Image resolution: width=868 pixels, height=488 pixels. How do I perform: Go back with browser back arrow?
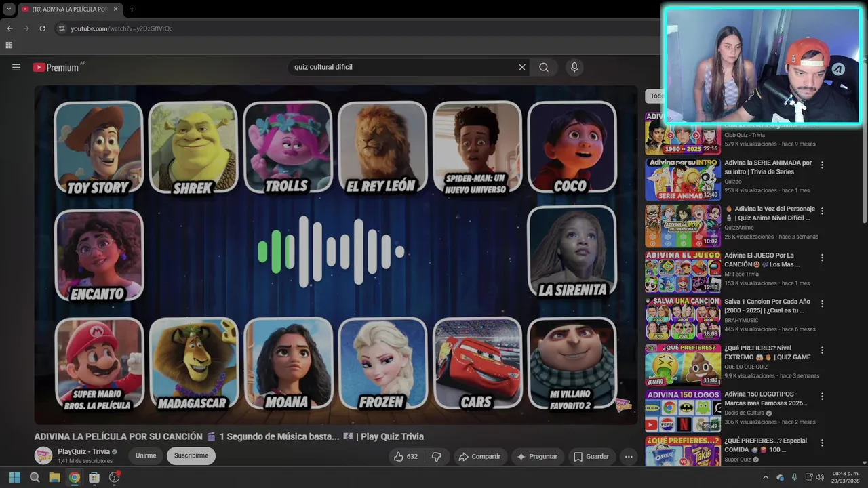pos(9,28)
